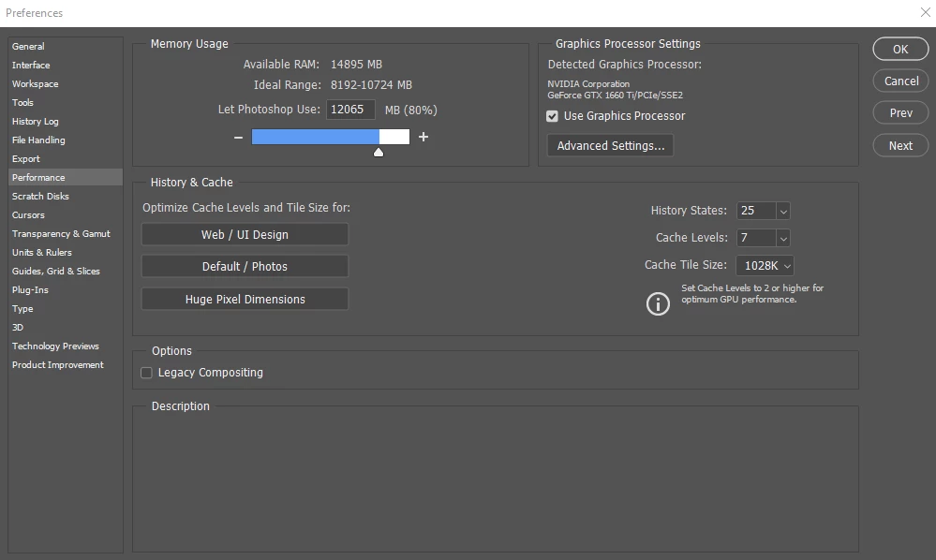Click the minus icon to decrease memory

point(238,137)
